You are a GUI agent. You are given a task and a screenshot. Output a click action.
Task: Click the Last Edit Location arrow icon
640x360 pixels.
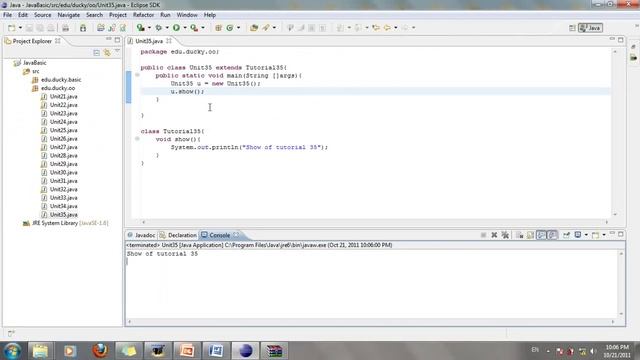coord(376,28)
